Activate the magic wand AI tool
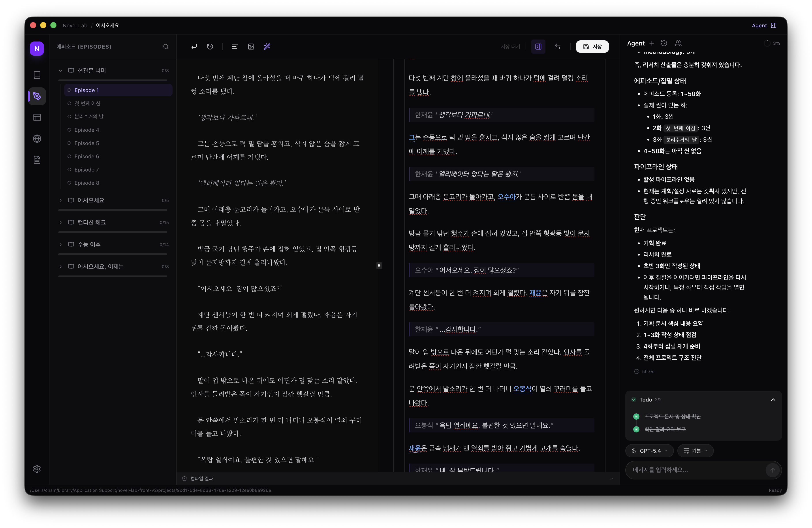This screenshot has height=528, width=812. pos(267,46)
